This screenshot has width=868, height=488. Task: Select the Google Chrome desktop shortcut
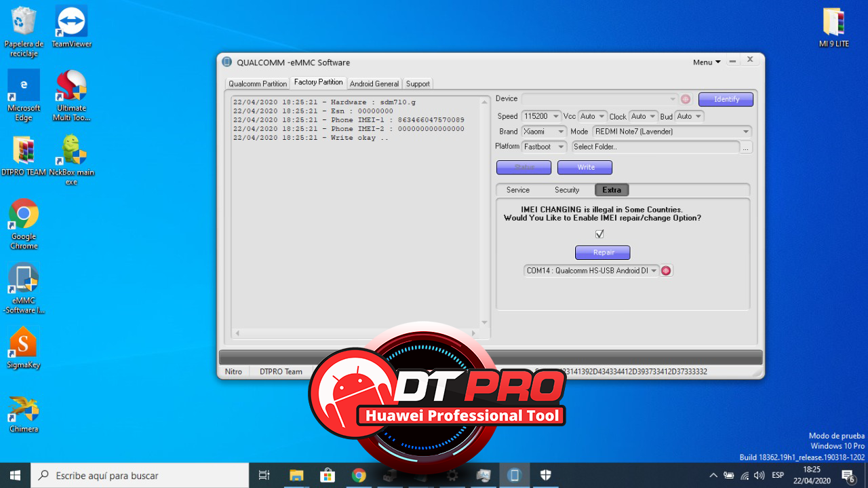point(24,224)
